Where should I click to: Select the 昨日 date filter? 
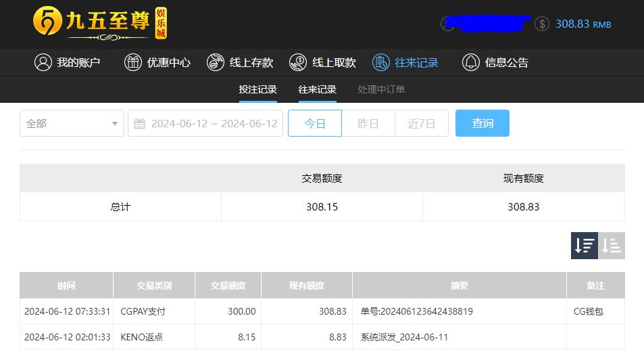368,123
